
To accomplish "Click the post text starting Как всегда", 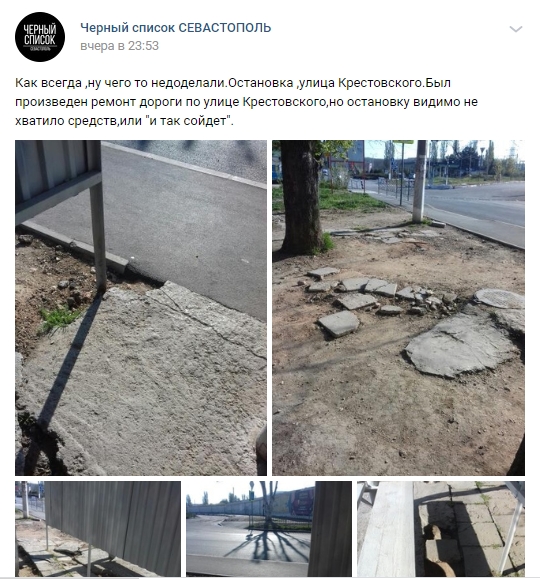I will point(246,102).
